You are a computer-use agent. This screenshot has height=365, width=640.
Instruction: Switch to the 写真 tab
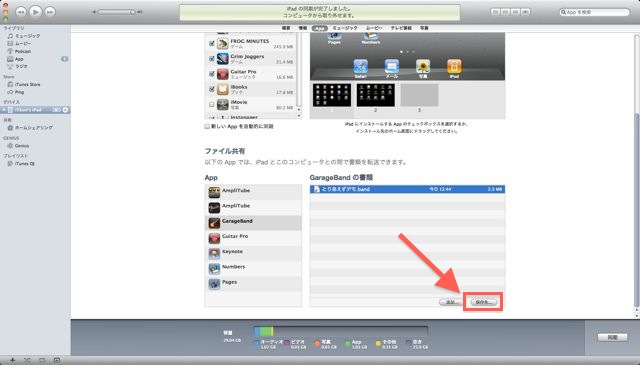[x=424, y=28]
